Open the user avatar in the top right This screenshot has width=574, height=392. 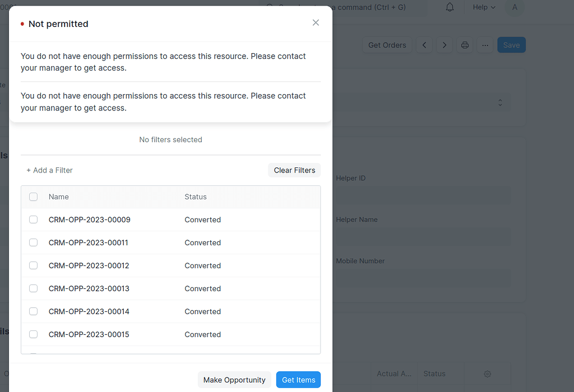coord(515,7)
